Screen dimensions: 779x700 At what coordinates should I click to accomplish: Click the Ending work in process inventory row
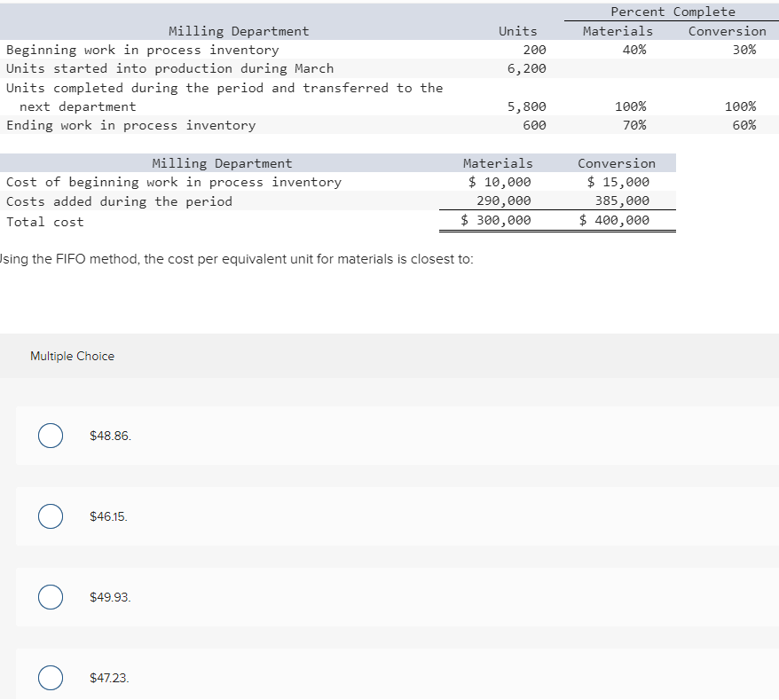[x=128, y=125]
